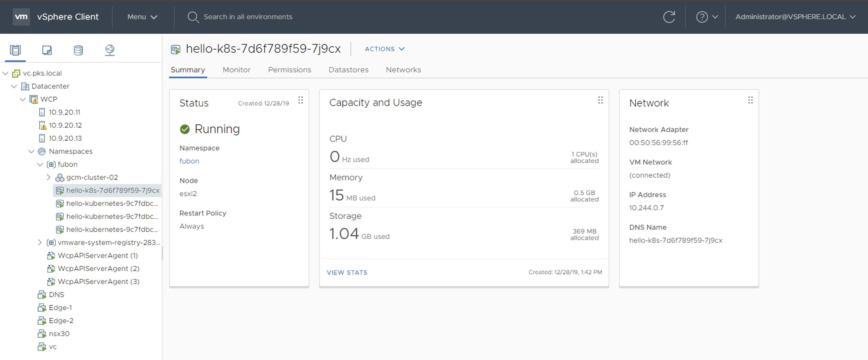Expand the gcm-cluster-02 node
Image resolution: width=868 pixels, height=360 pixels.
click(49, 177)
